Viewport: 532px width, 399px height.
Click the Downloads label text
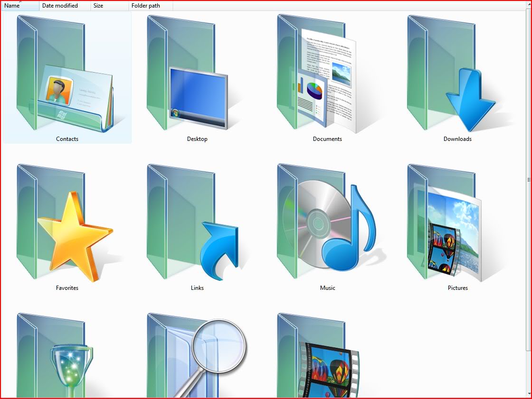tap(457, 139)
